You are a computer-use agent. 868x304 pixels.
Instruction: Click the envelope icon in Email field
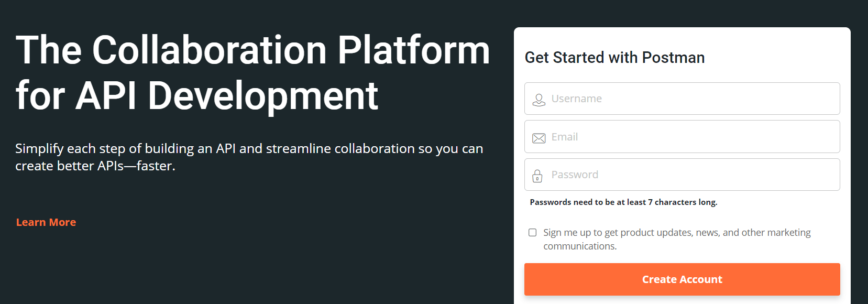tap(539, 138)
